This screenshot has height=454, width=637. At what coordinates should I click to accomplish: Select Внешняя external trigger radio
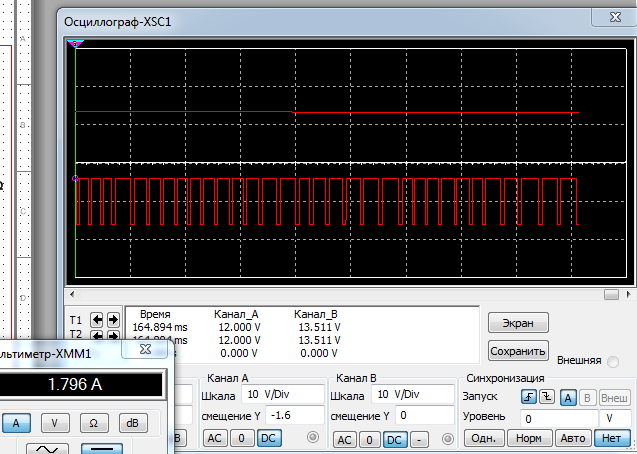pos(613,361)
